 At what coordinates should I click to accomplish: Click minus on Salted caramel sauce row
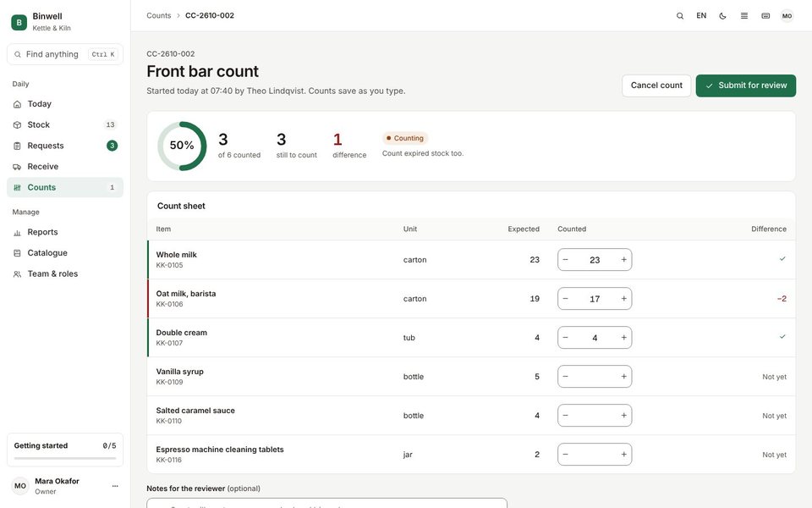pyautogui.click(x=566, y=415)
